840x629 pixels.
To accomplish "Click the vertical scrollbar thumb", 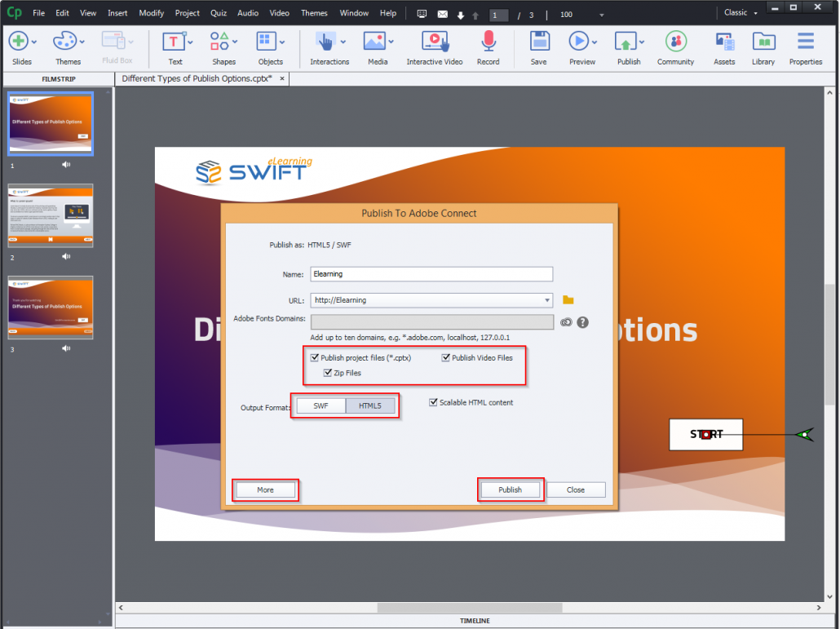I will click(x=829, y=344).
